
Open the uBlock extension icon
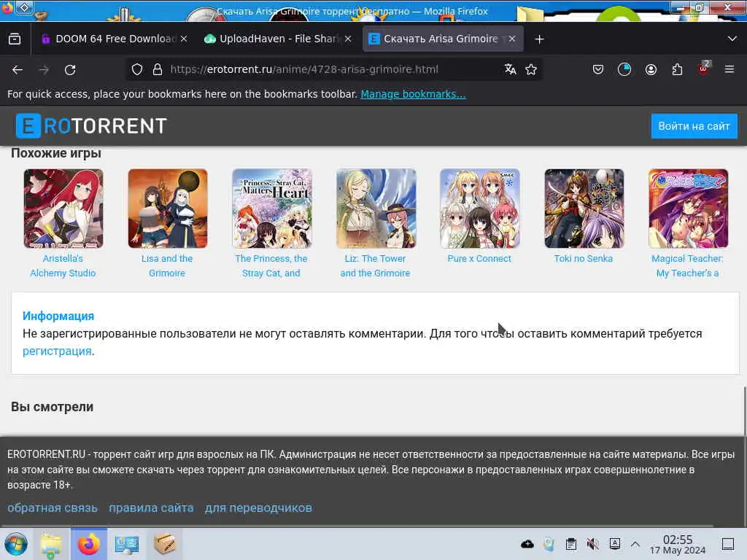pyautogui.click(x=703, y=69)
